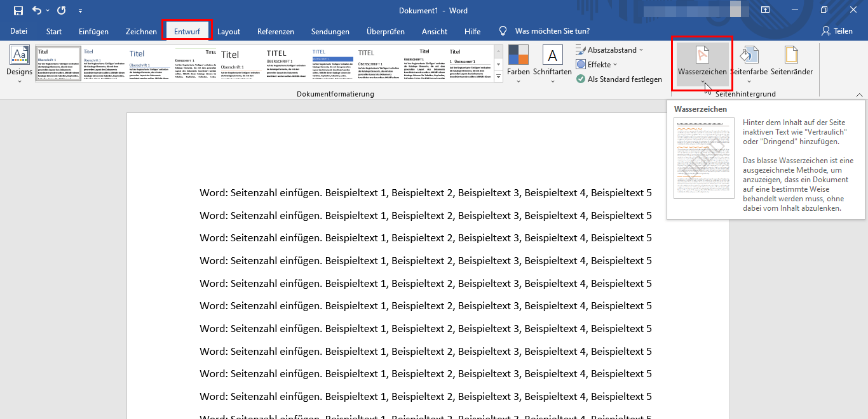Viewport: 868px width, 419px height.
Task: Click the Save icon in title bar
Action: click(18, 11)
